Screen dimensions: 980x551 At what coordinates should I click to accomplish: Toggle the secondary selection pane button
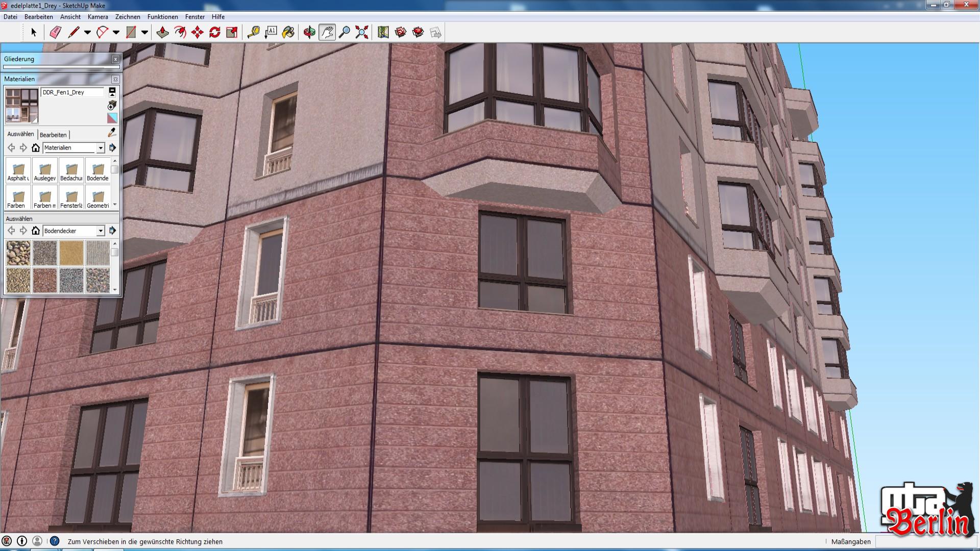pyautogui.click(x=112, y=92)
